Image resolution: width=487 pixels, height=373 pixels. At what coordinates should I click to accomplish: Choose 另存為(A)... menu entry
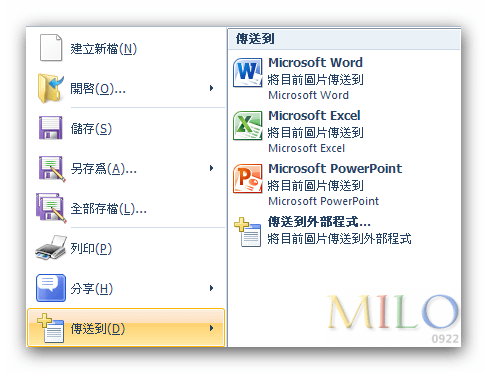pos(126,168)
